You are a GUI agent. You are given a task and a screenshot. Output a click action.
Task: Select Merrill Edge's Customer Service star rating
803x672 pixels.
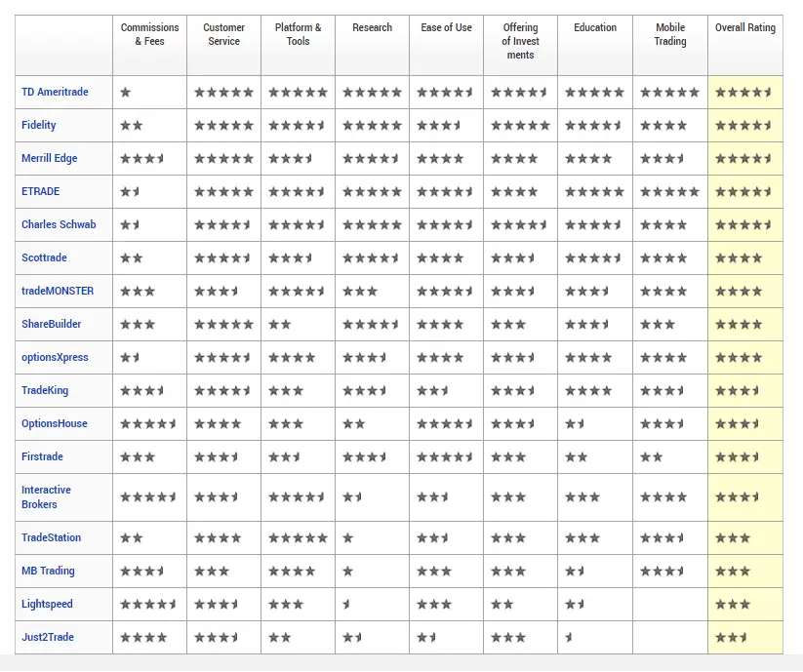click(223, 158)
